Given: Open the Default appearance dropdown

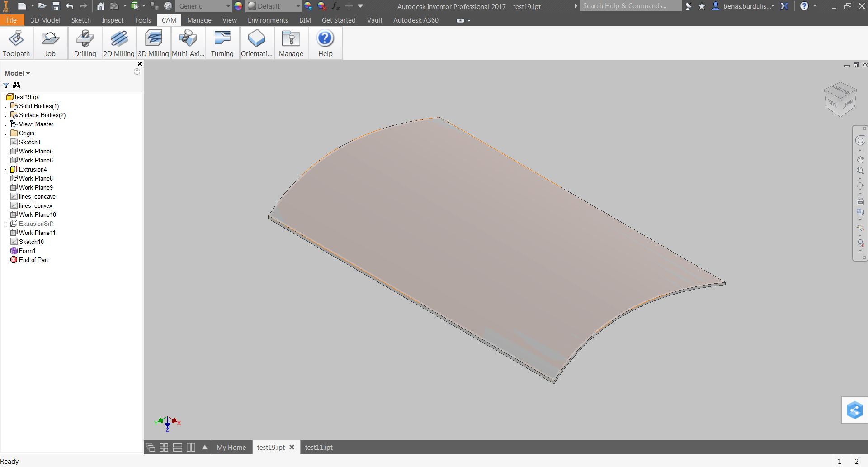Looking at the screenshot, I should pyautogui.click(x=297, y=6).
